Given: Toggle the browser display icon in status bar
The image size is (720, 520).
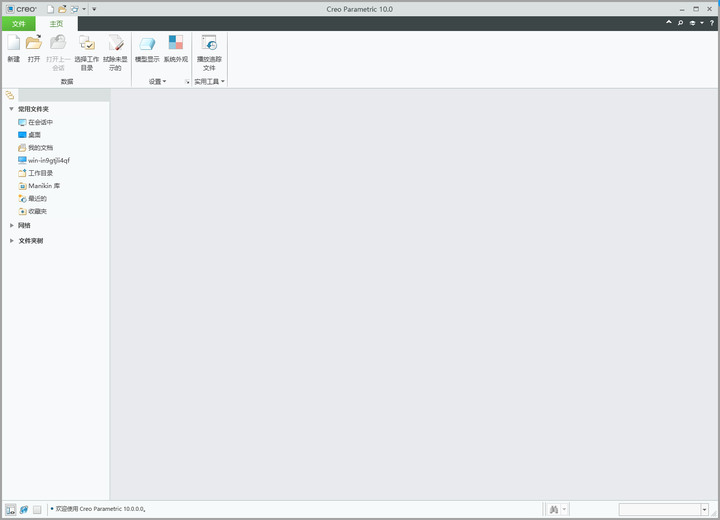Looking at the screenshot, I should point(24,509).
